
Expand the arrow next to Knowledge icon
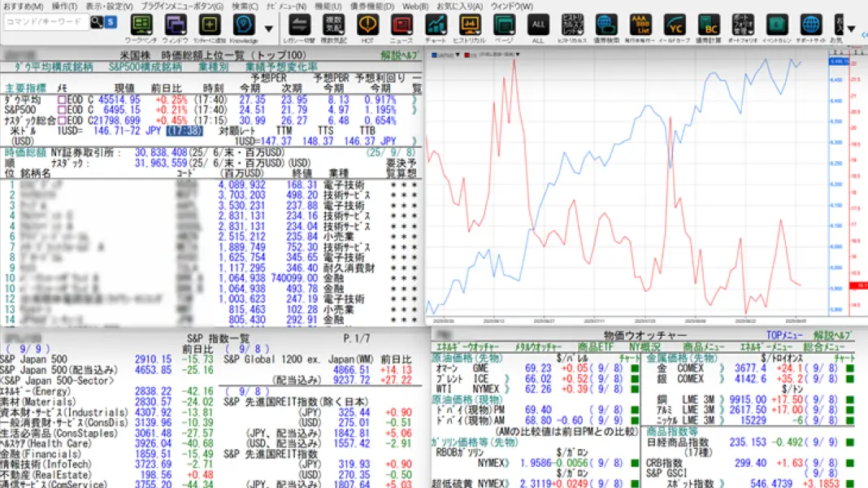click(269, 28)
